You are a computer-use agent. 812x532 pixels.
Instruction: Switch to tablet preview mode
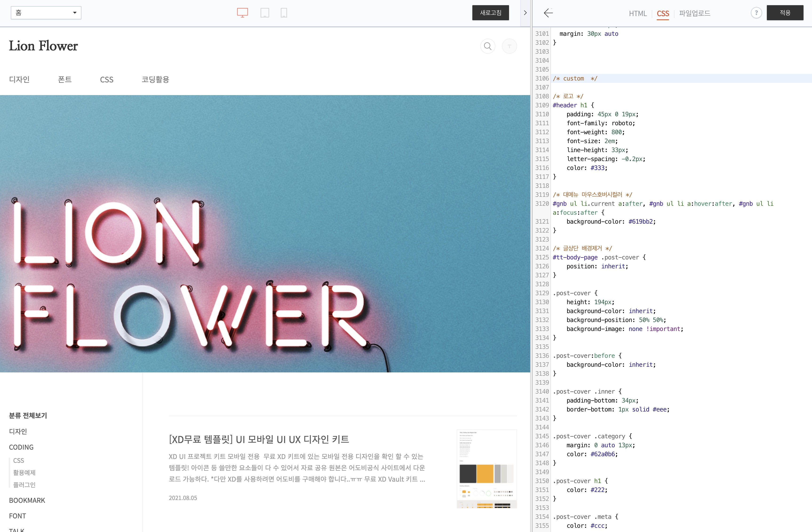pyautogui.click(x=265, y=13)
